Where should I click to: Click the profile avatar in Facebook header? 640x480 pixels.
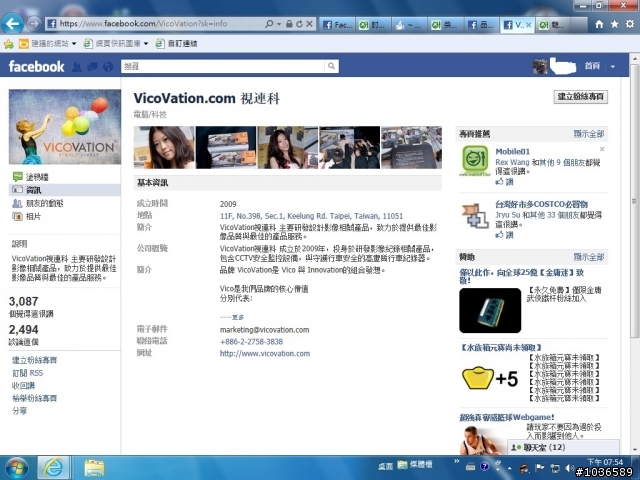(x=540, y=67)
